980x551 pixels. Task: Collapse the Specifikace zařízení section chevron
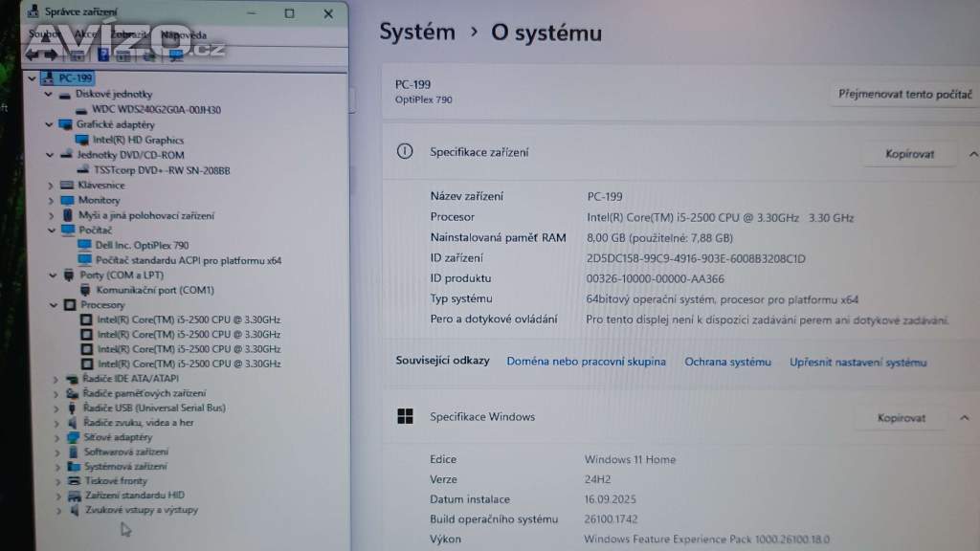[x=972, y=154]
